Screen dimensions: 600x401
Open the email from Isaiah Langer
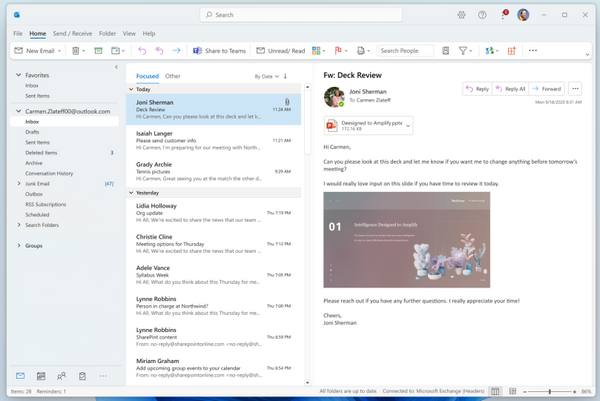click(x=214, y=140)
